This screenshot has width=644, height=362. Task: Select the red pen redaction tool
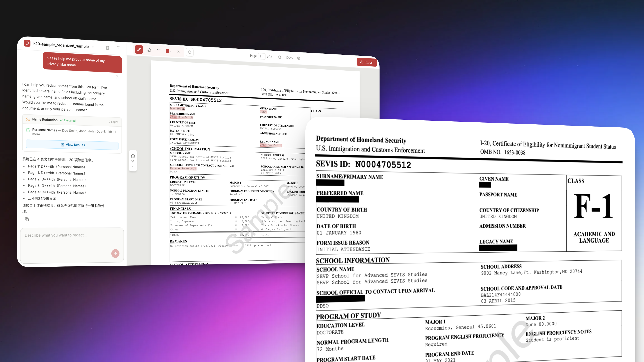139,49
